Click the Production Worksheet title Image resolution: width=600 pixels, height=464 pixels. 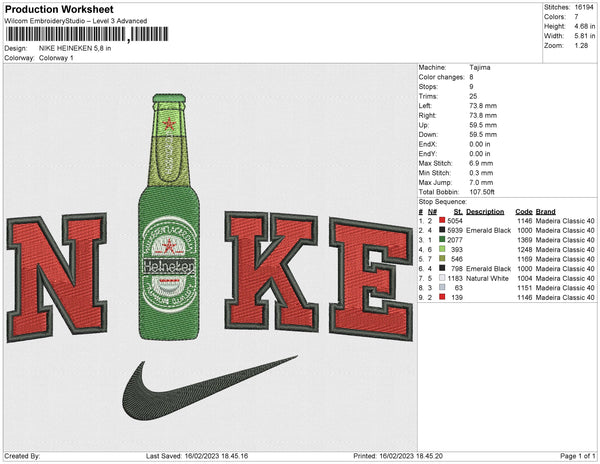pos(59,10)
